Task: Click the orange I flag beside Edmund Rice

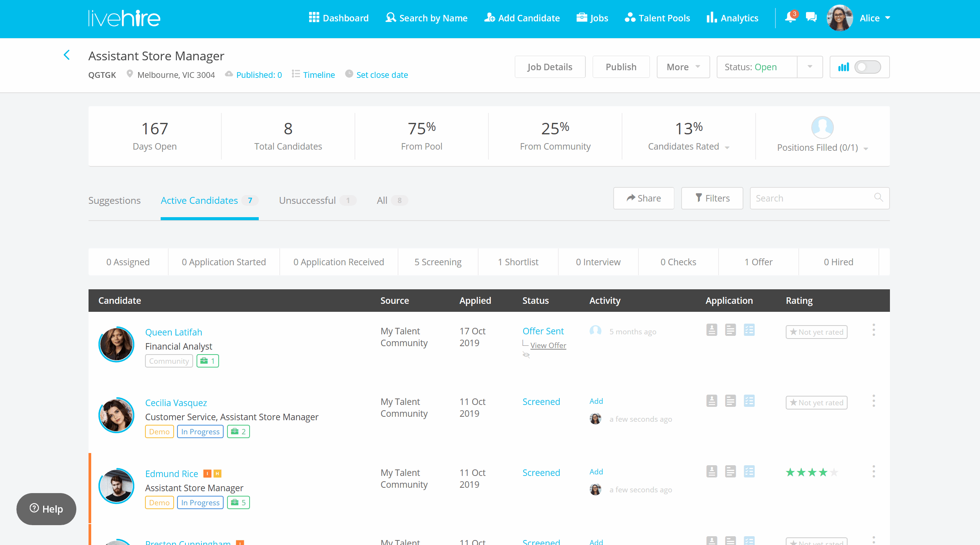Action: click(x=207, y=474)
